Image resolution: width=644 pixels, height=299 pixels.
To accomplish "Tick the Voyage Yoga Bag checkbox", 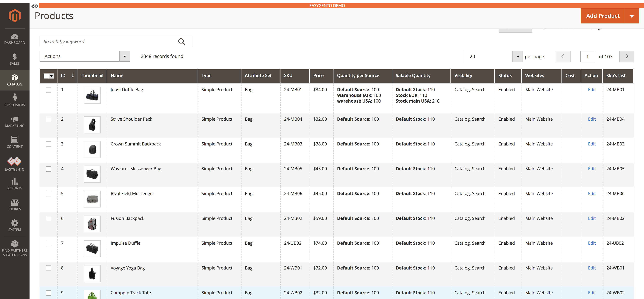I will click(49, 268).
